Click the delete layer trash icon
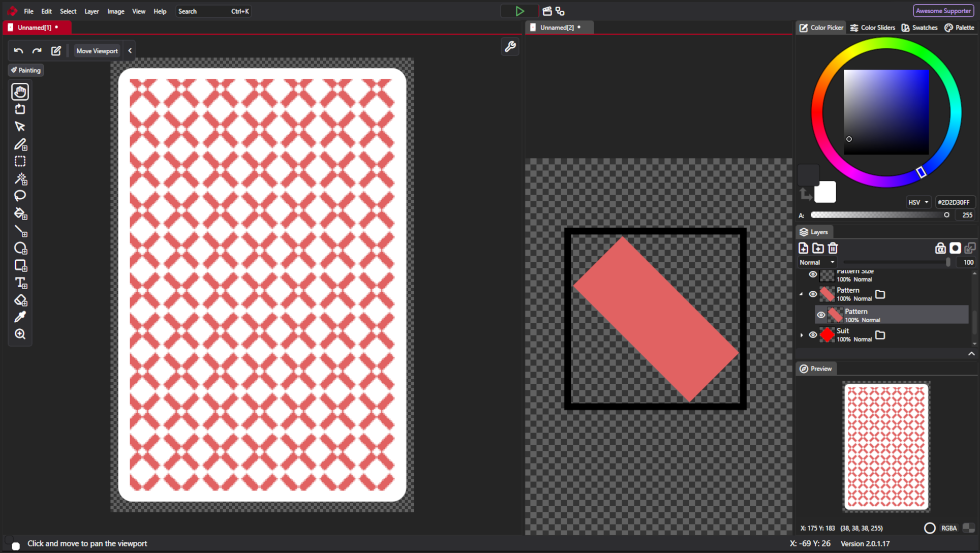Image resolution: width=980 pixels, height=553 pixels. coord(833,248)
